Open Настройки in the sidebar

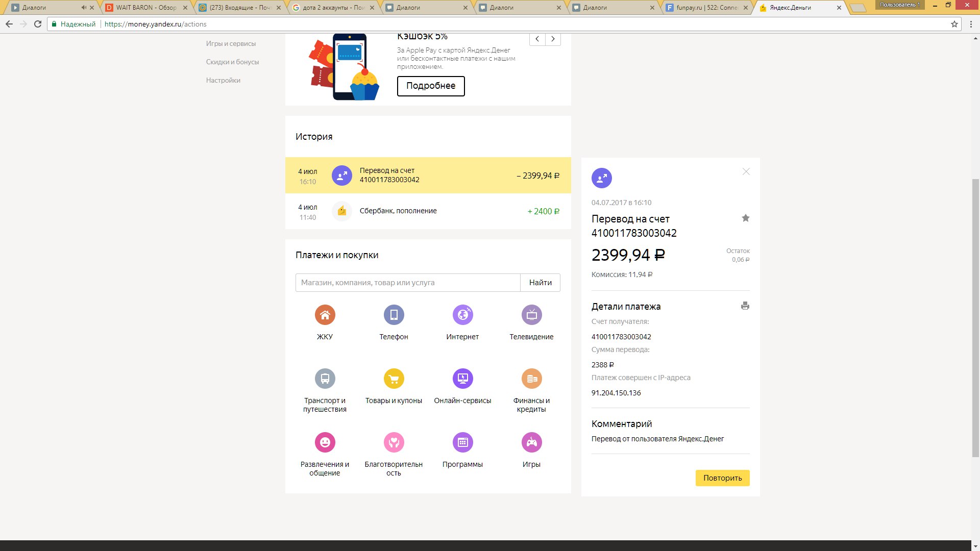pos(223,81)
